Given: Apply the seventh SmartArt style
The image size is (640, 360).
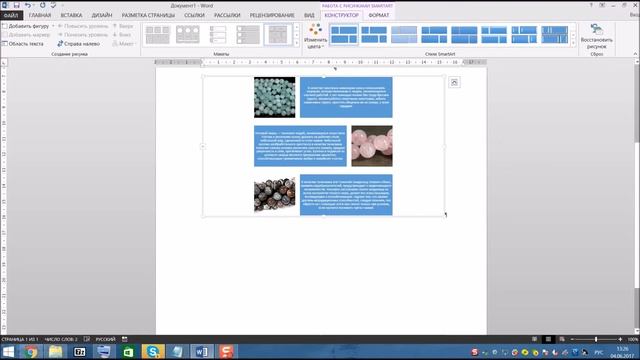Looking at the screenshot, I should [x=524, y=34].
